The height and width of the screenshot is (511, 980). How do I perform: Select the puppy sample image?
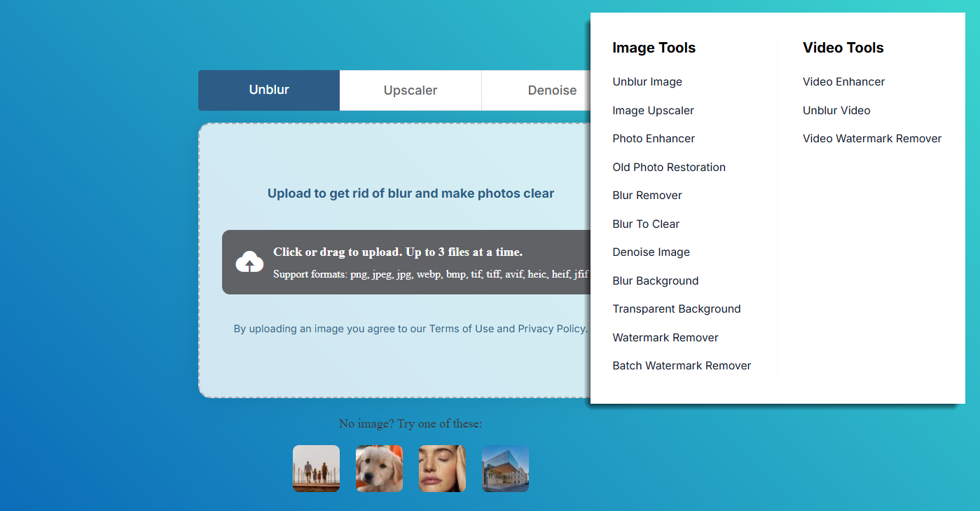(x=379, y=468)
